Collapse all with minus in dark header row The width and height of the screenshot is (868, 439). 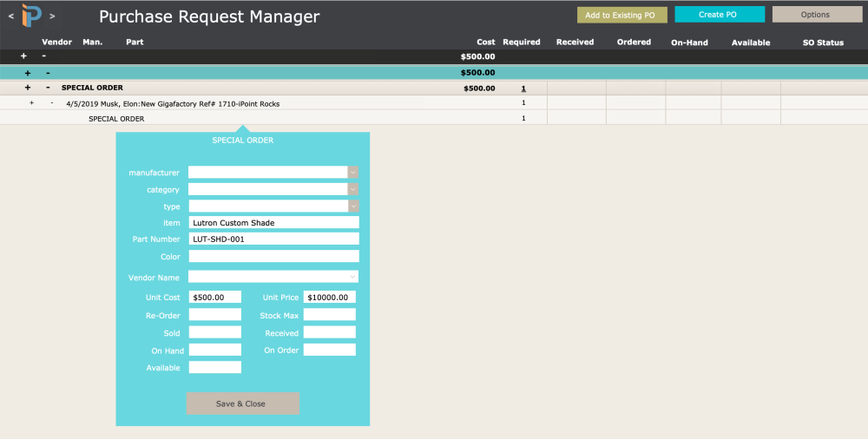click(43, 56)
